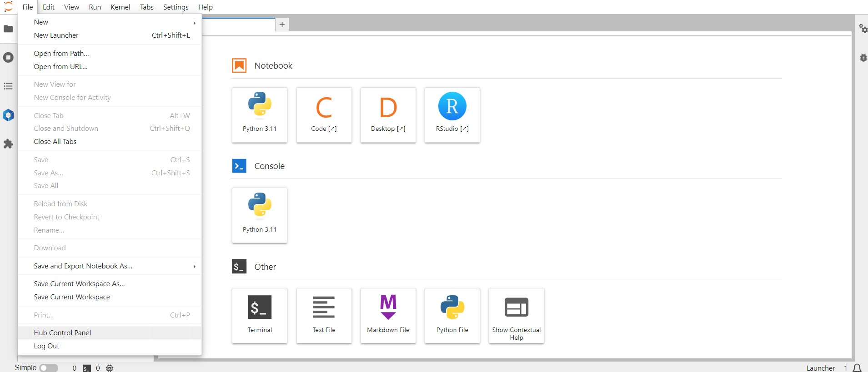Open the File Browser sidebar icon
Viewport: 868px width, 372px height.
pos(8,29)
